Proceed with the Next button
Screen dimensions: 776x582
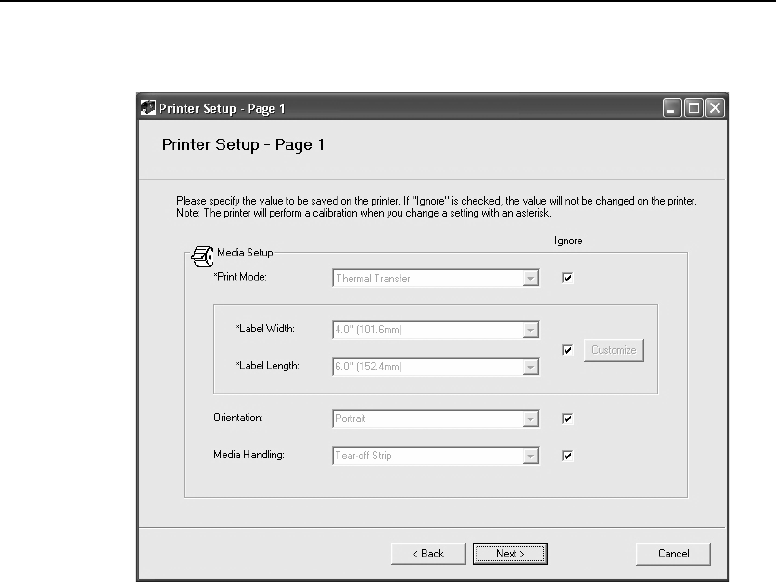click(x=510, y=553)
